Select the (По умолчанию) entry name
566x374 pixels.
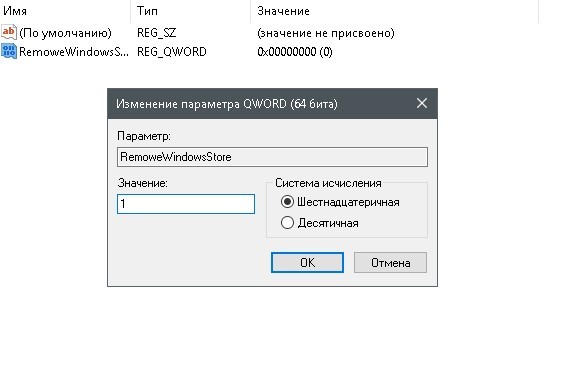pos(65,33)
